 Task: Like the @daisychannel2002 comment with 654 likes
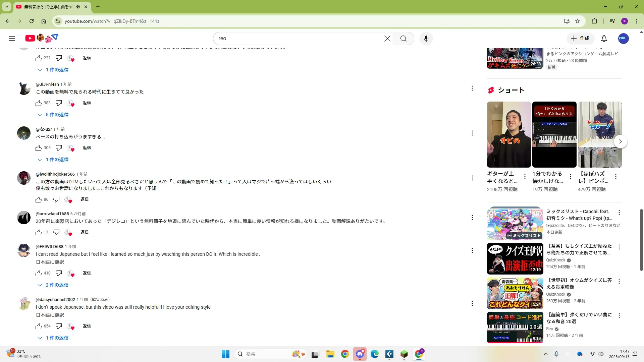[x=39, y=326]
